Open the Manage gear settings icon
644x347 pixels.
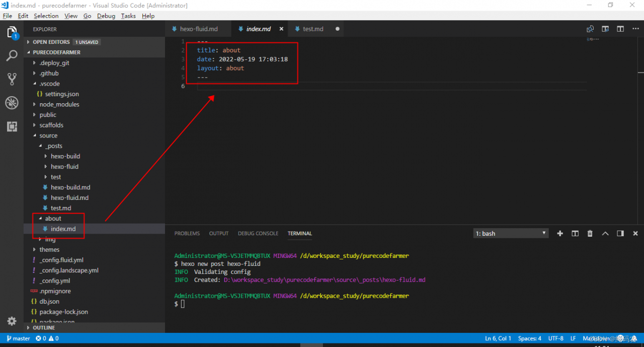pos(12,321)
